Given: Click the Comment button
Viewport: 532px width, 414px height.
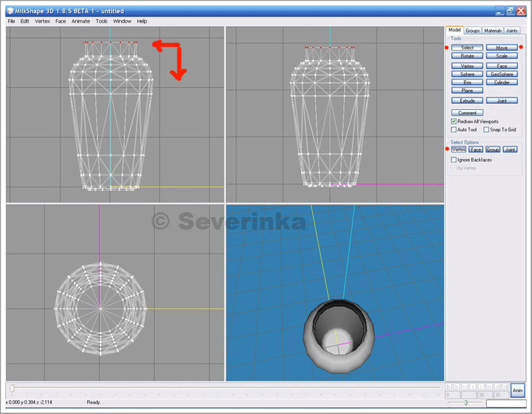Looking at the screenshot, I should pos(467,112).
